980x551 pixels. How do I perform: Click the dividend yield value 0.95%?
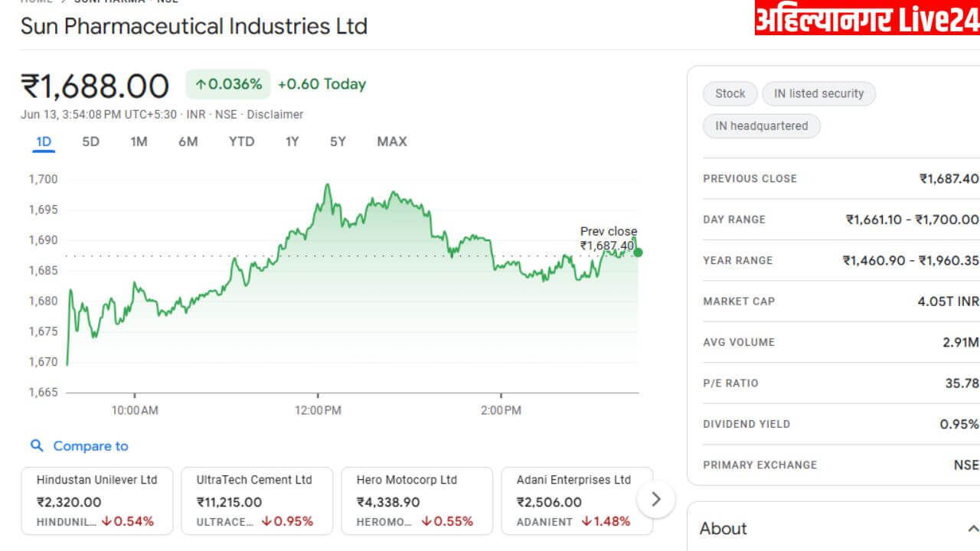[959, 424]
